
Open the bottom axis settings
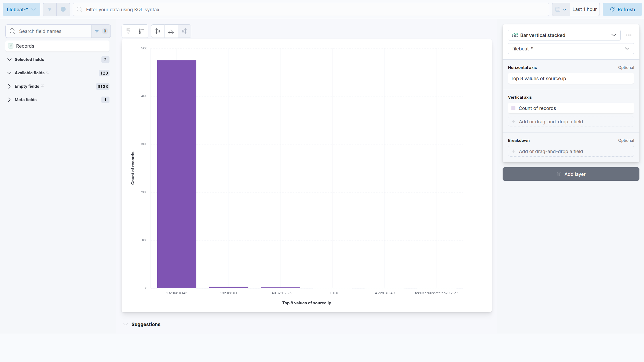point(171,31)
